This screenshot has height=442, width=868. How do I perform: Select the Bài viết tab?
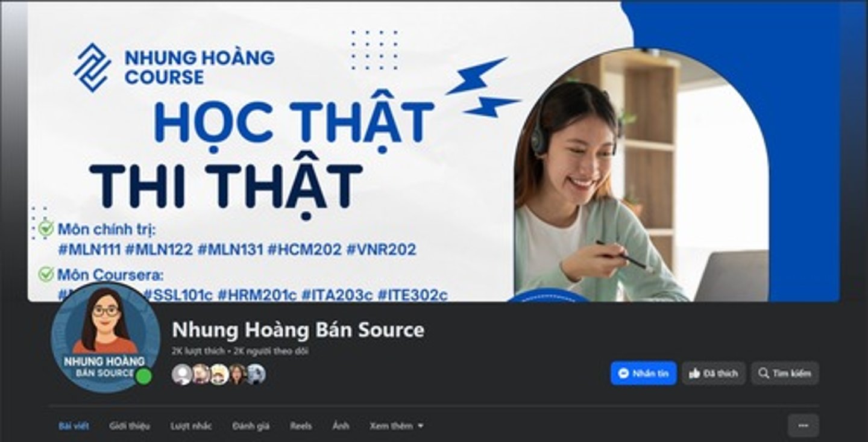pyautogui.click(x=74, y=426)
